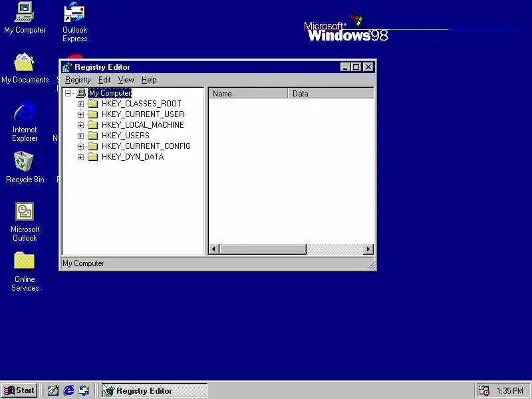This screenshot has width=532, height=399.
Task: Maximize the Registry Editor window
Action: tap(356, 67)
